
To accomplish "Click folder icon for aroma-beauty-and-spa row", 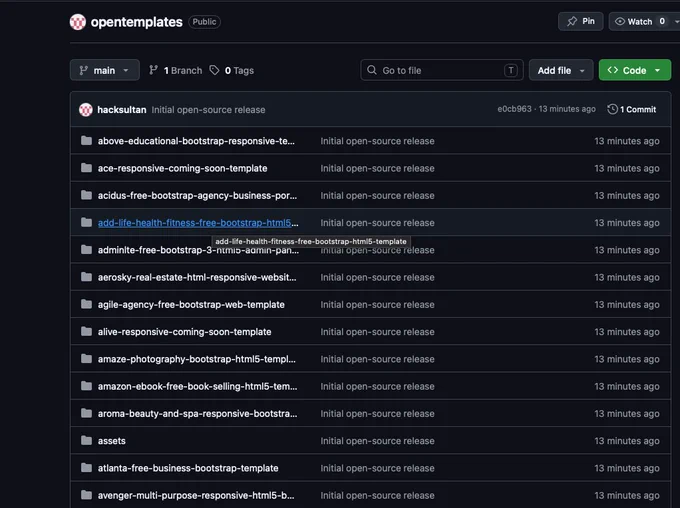I will (x=86, y=413).
